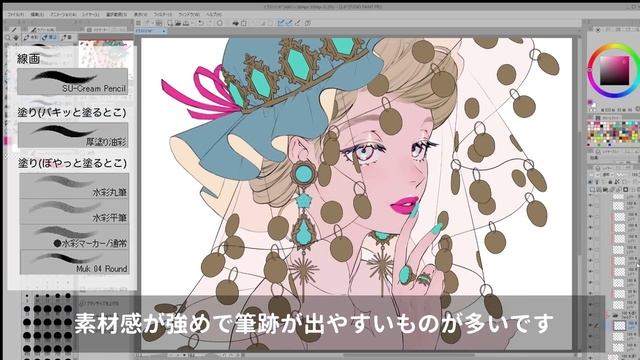The width and height of the screenshot is (640, 360).
Task: Open the 選択範囲 (Selection) menu
Action: point(117,14)
